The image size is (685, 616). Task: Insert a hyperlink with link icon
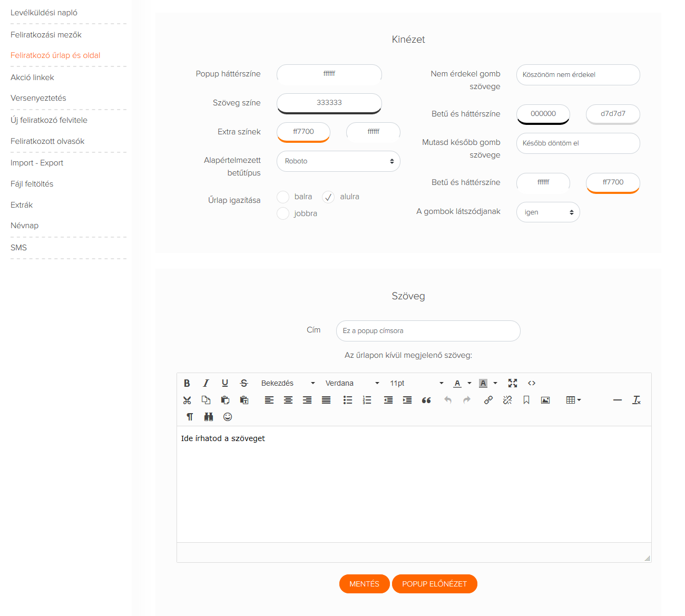[x=488, y=400]
